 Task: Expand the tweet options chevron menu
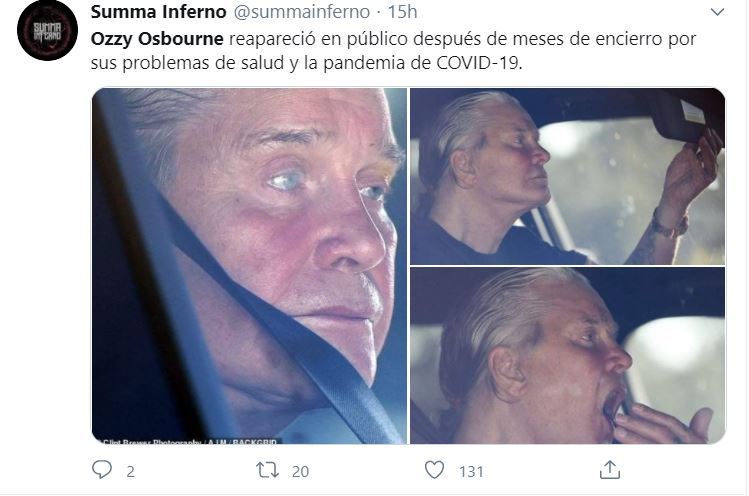click(717, 12)
